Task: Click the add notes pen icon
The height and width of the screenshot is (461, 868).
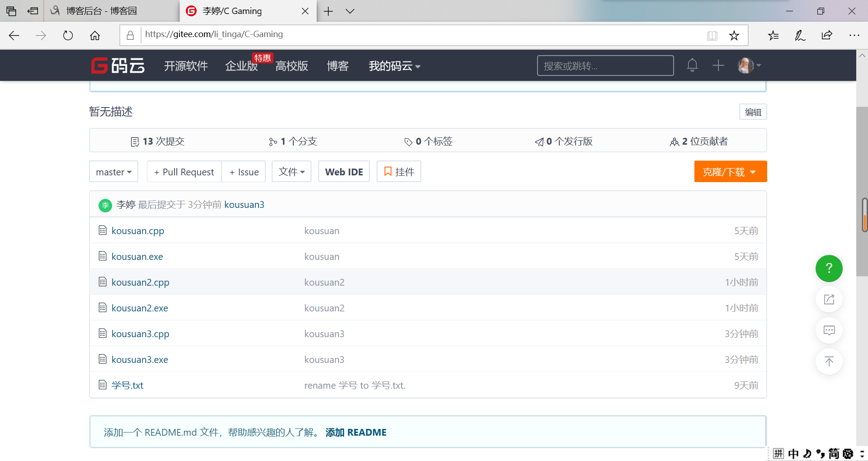Action: pyautogui.click(x=800, y=36)
